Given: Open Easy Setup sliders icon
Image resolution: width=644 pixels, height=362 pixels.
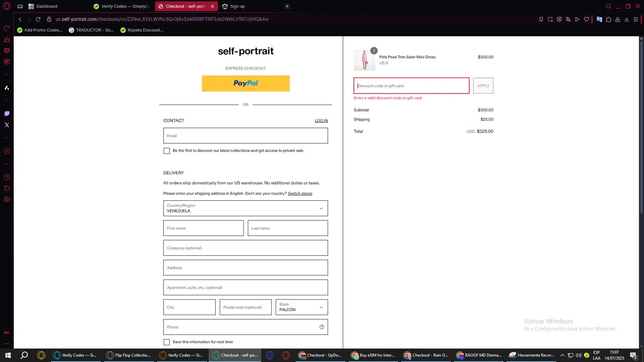Looking at the screenshot, I should pyautogui.click(x=636, y=19).
